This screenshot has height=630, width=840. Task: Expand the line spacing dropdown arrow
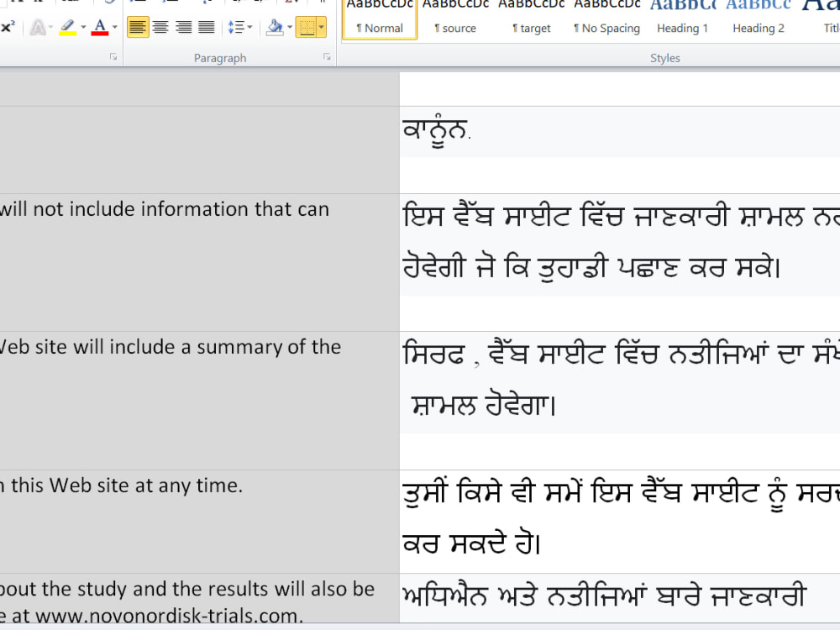[249, 27]
